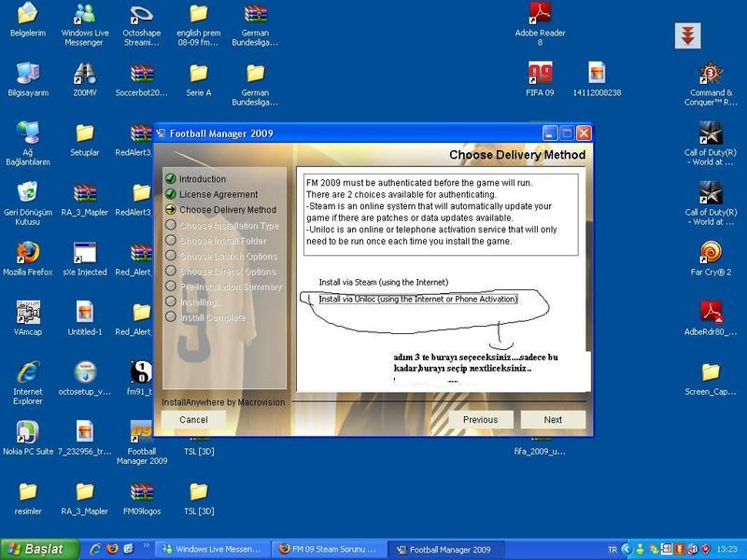
Task: Select Belgelerim desktop icon
Action: point(28,20)
